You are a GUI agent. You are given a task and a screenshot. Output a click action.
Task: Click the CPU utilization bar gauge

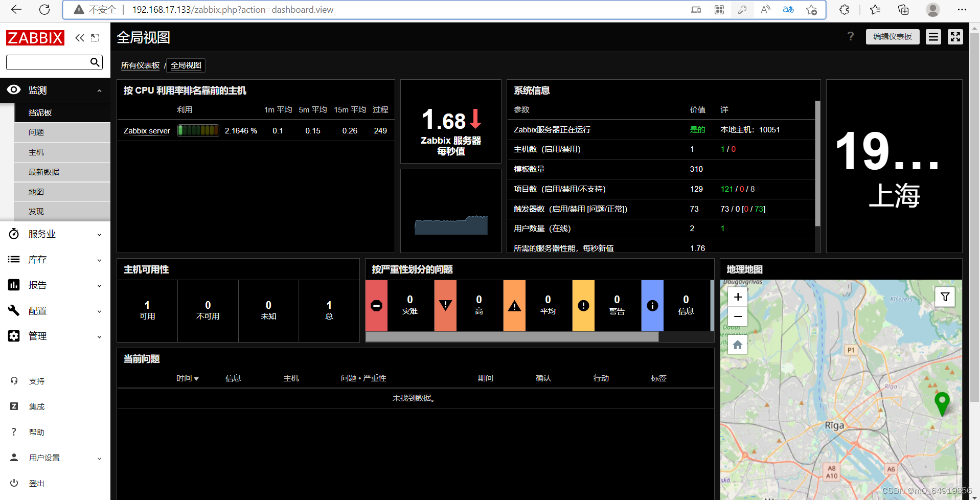click(198, 130)
